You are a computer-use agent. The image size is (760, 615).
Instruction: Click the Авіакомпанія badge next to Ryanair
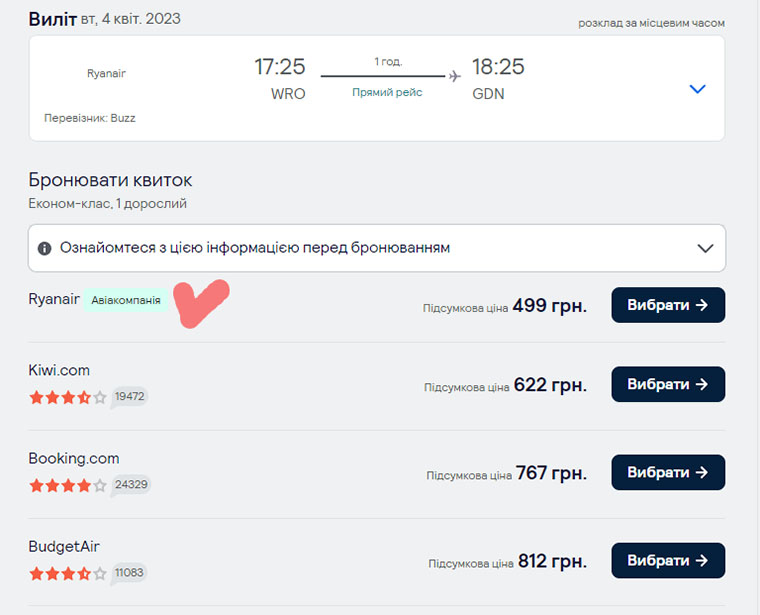126,300
